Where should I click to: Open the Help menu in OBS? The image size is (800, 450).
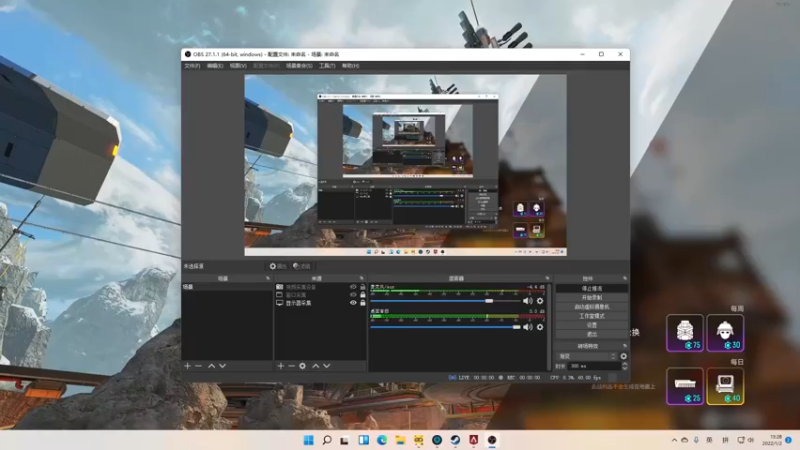tap(351, 66)
